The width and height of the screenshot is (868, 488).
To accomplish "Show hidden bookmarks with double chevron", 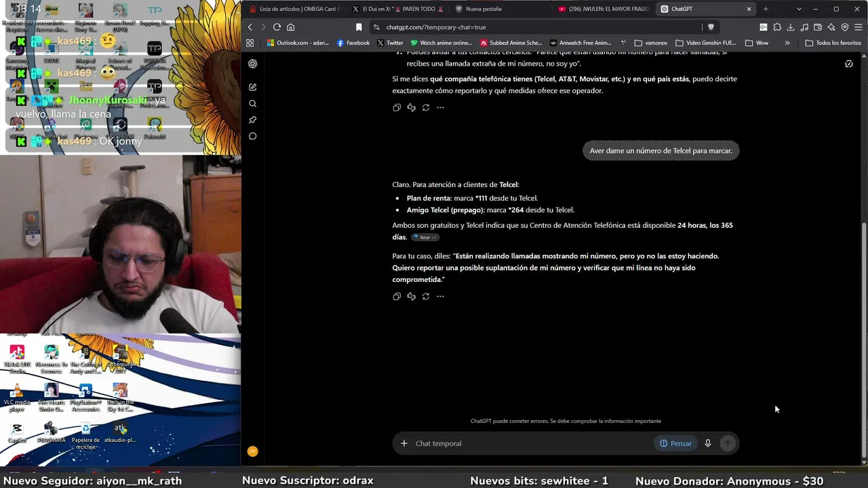I will (x=787, y=43).
